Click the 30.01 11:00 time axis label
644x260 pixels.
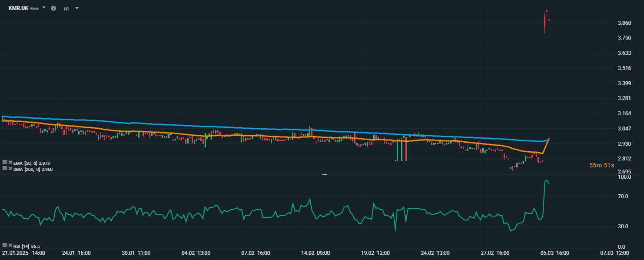(x=136, y=253)
